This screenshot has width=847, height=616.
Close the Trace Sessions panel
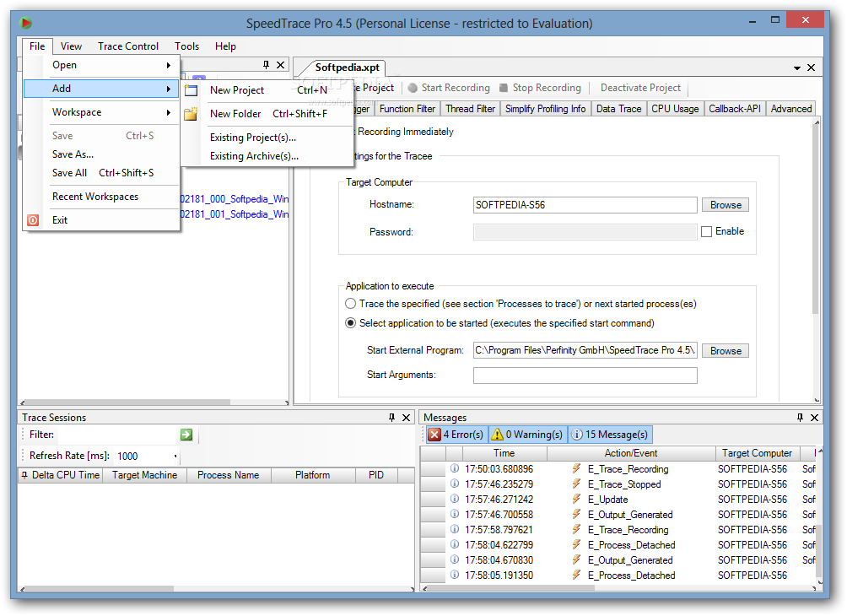(407, 417)
